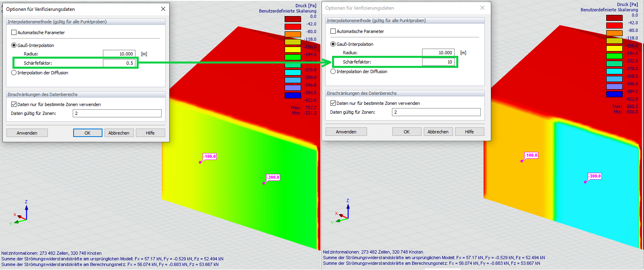Click yellow swatch in right legend
The width and height of the screenshot is (644, 270).
point(614,48)
